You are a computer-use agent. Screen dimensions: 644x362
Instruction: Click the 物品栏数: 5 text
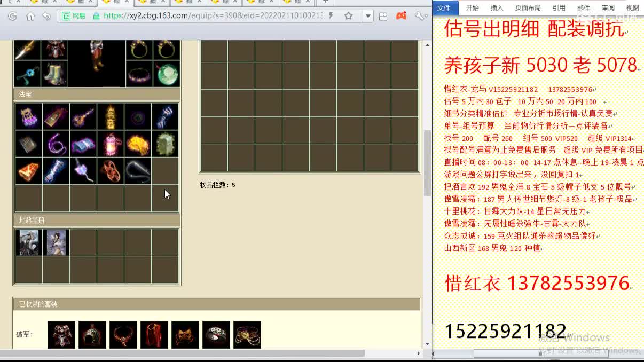point(217,185)
